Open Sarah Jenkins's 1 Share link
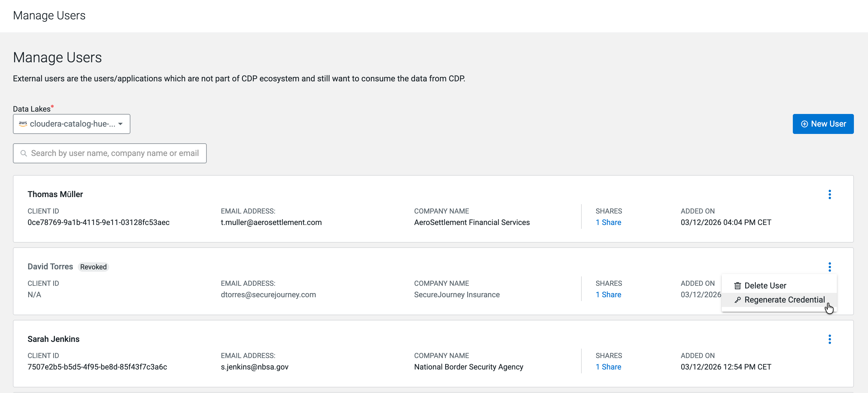Image resolution: width=868 pixels, height=393 pixels. 608,367
